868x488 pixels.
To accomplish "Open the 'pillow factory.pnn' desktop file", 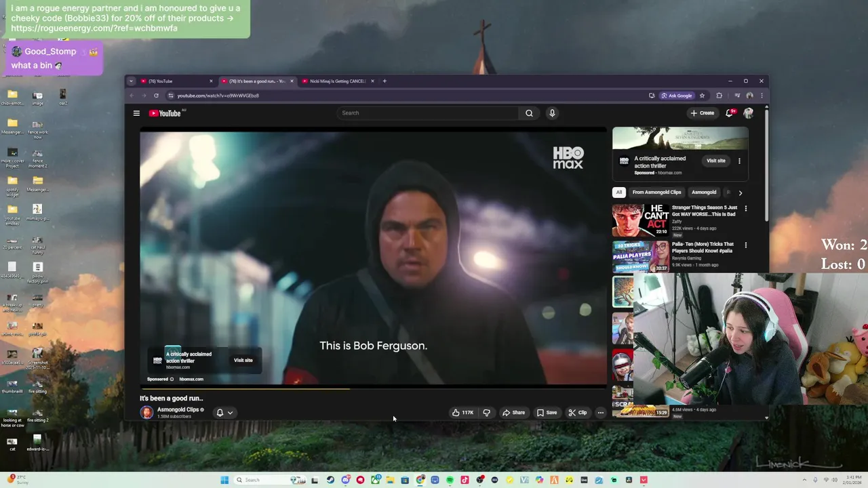I will 37,272.
